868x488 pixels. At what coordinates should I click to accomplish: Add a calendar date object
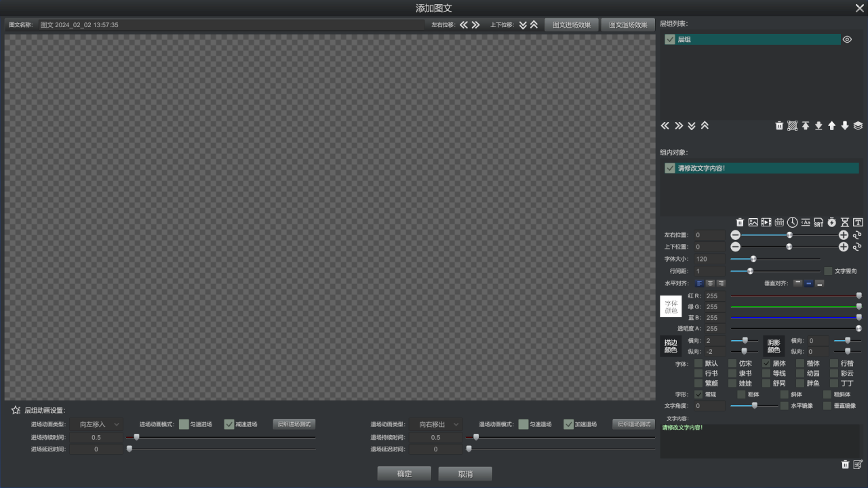click(779, 222)
